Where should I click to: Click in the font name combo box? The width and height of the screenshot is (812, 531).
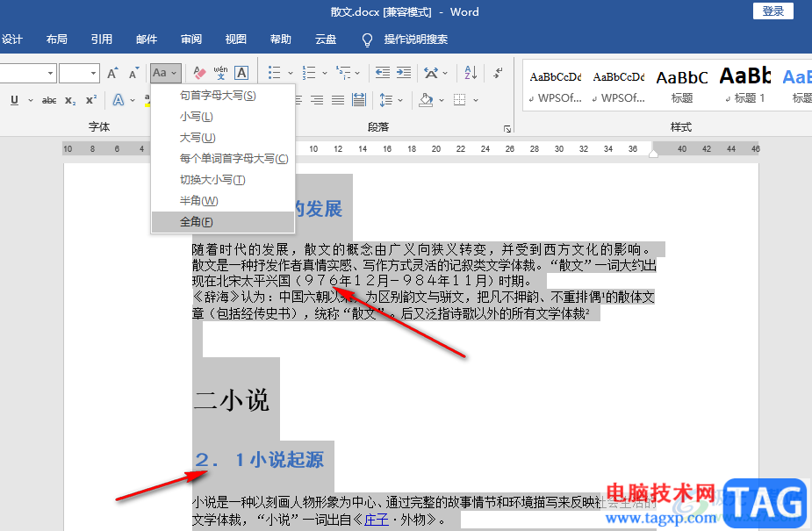pos(27,74)
